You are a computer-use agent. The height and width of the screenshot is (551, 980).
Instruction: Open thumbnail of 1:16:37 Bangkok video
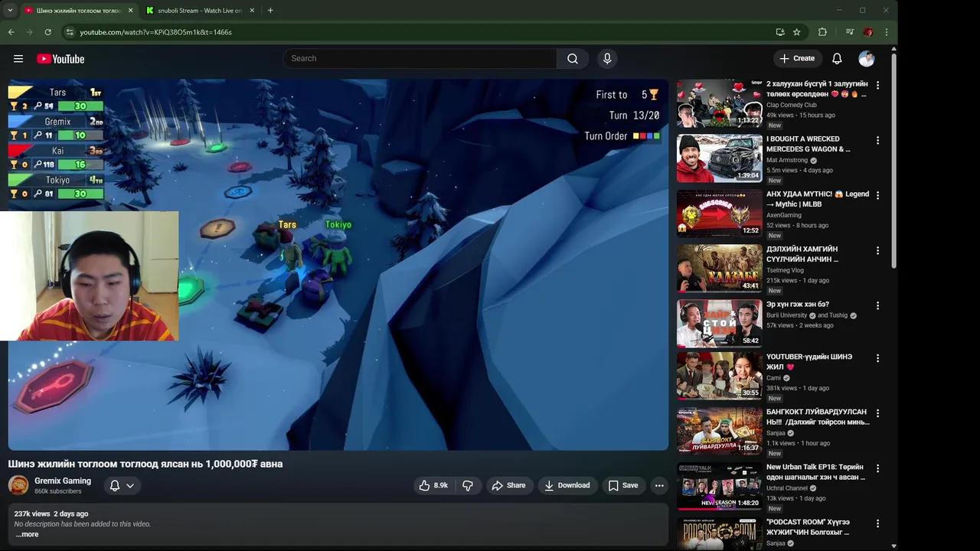[720, 431]
